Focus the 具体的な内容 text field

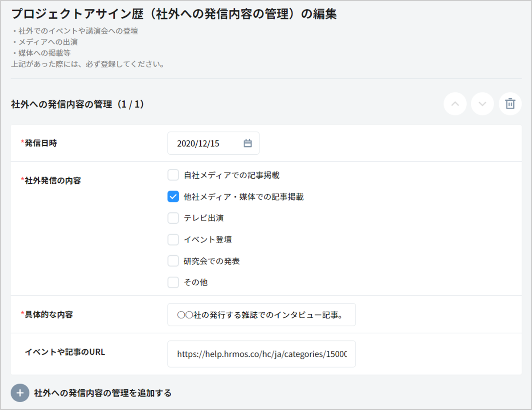pyautogui.click(x=261, y=315)
